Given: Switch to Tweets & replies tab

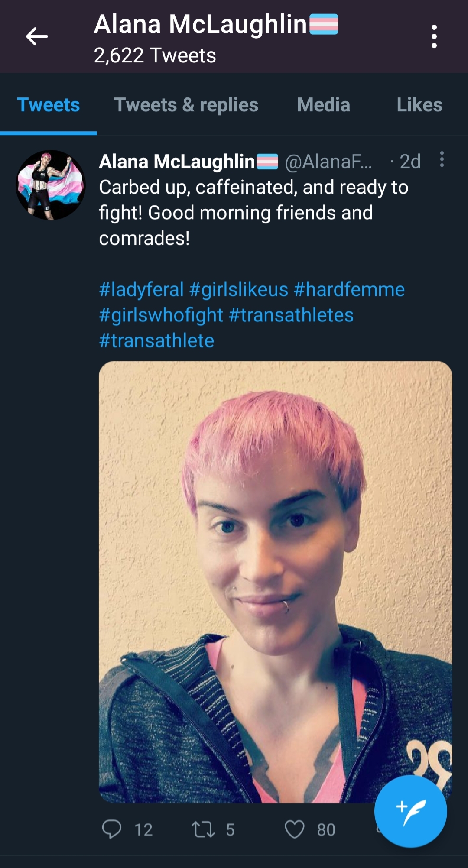Looking at the screenshot, I should pyautogui.click(x=186, y=105).
